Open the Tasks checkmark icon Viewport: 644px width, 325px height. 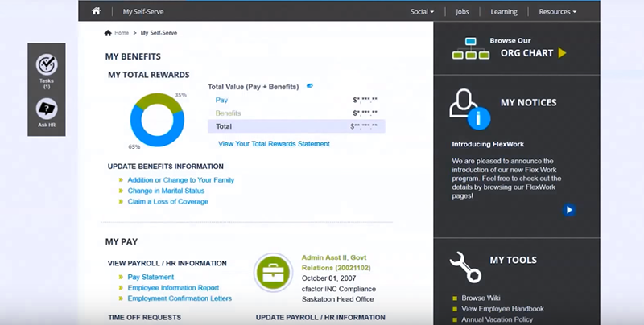(x=47, y=64)
